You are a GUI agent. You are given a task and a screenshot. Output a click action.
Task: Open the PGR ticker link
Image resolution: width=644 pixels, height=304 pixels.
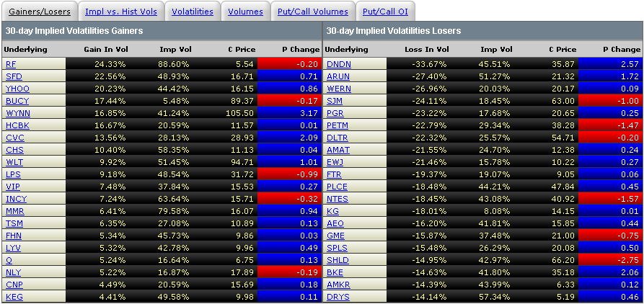click(x=335, y=113)
